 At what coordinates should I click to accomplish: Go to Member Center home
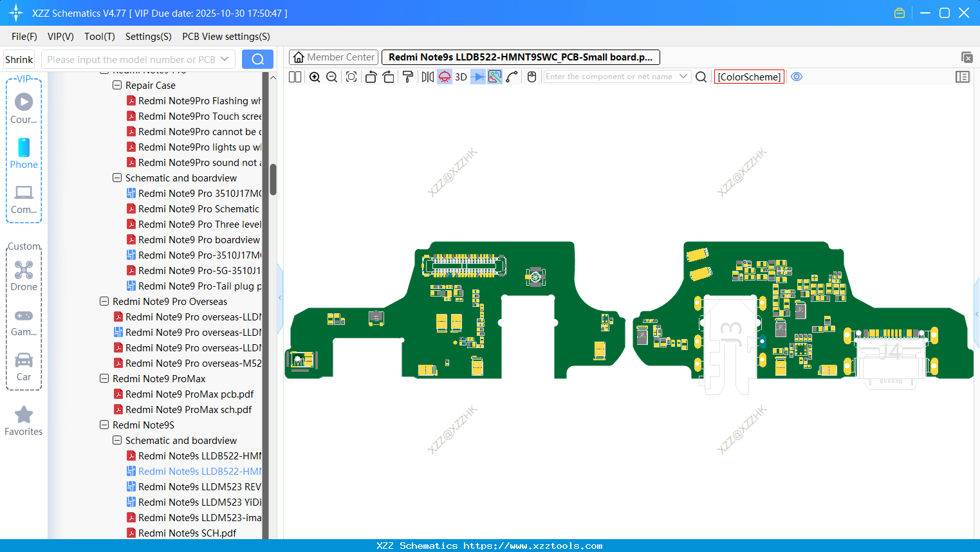[334, 57]
